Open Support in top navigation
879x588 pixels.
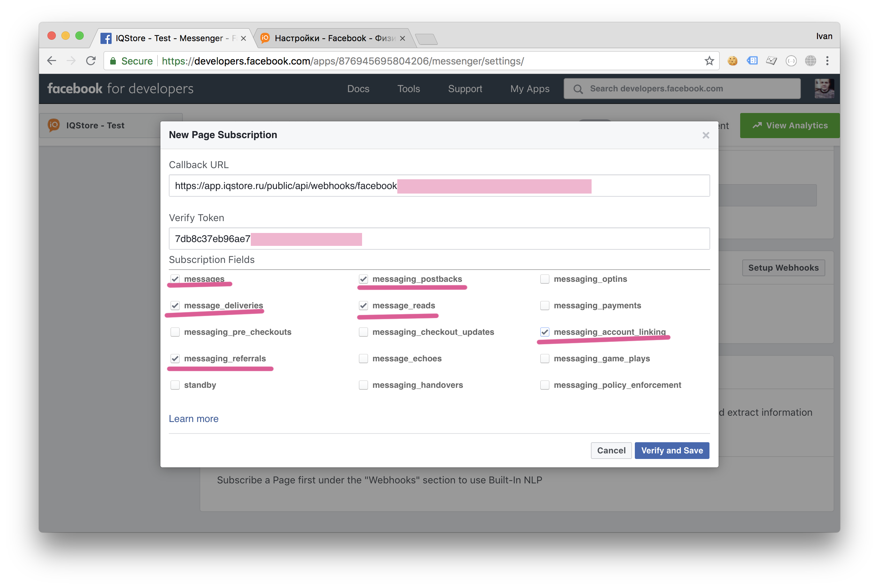click(465, 89)
